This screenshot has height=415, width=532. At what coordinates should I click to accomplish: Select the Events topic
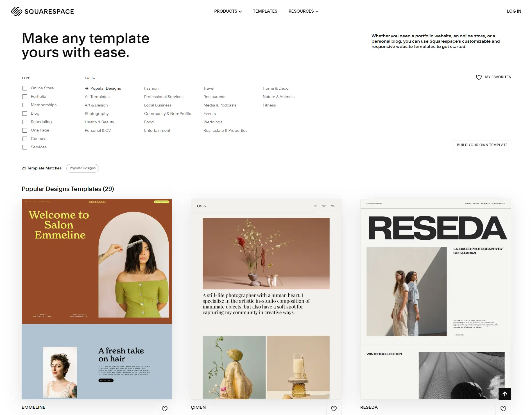210,114
